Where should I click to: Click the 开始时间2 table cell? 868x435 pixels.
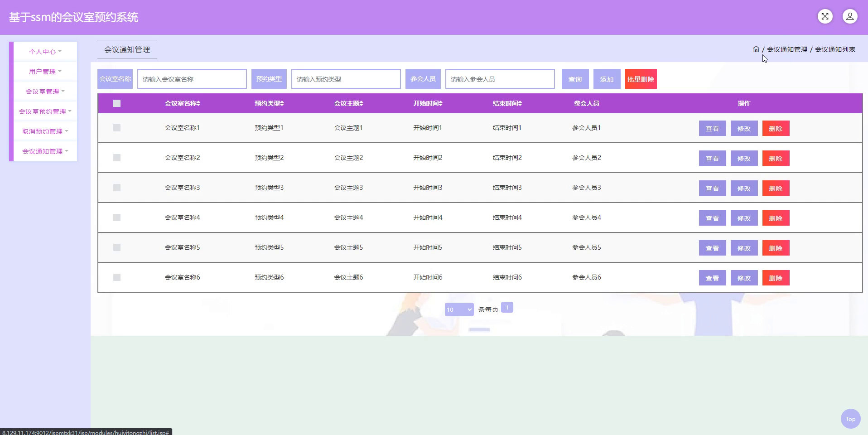coord(428,158)
